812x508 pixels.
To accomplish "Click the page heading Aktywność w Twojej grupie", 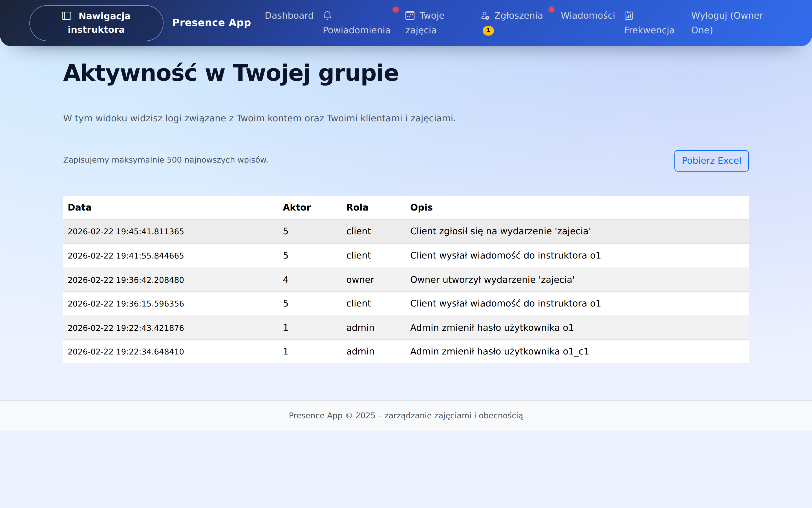I will tap(231, 73).
